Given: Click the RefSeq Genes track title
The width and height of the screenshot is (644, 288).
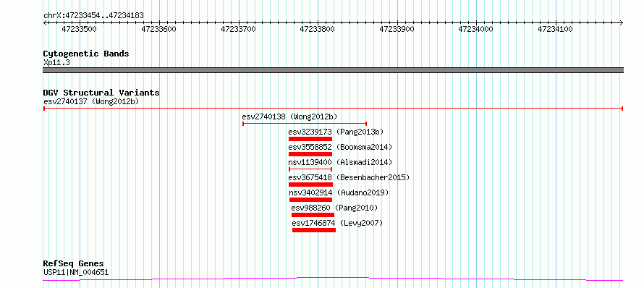Looking at the screenshot, I should pos(74,263).
